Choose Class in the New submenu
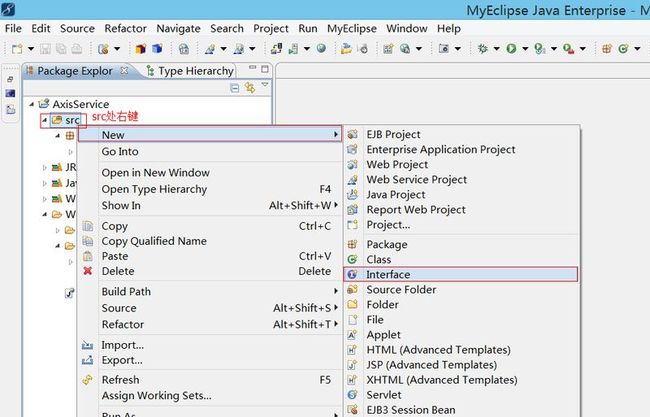The width and height of the screenshot is (650, 417). pos(461,259)
